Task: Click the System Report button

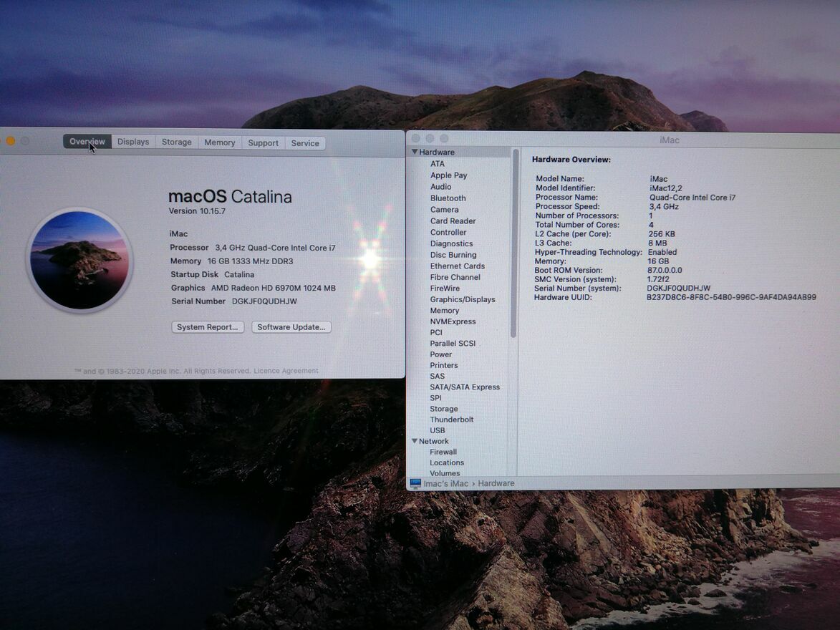Action: pyautogui.click(x=208, y=327)
